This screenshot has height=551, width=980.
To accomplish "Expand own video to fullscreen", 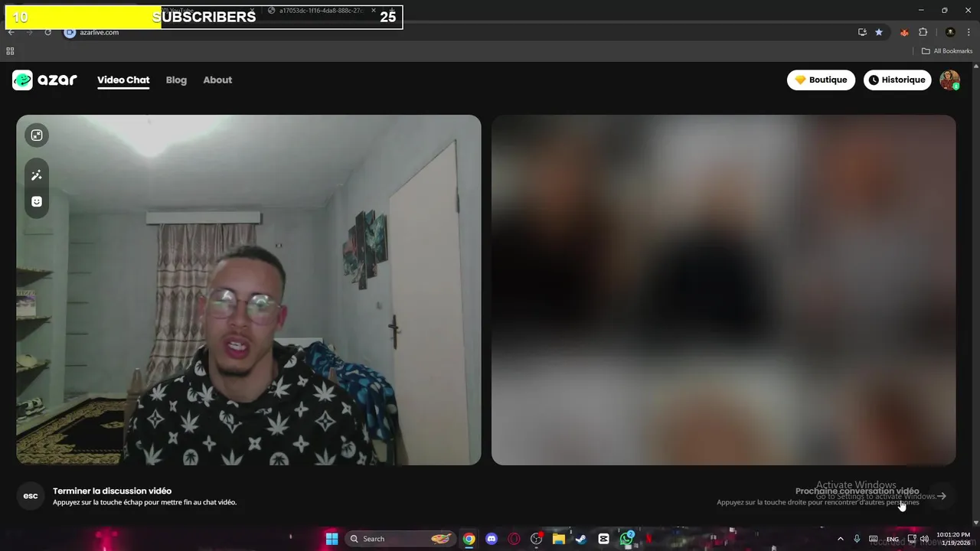I will [x=36, y=135].
